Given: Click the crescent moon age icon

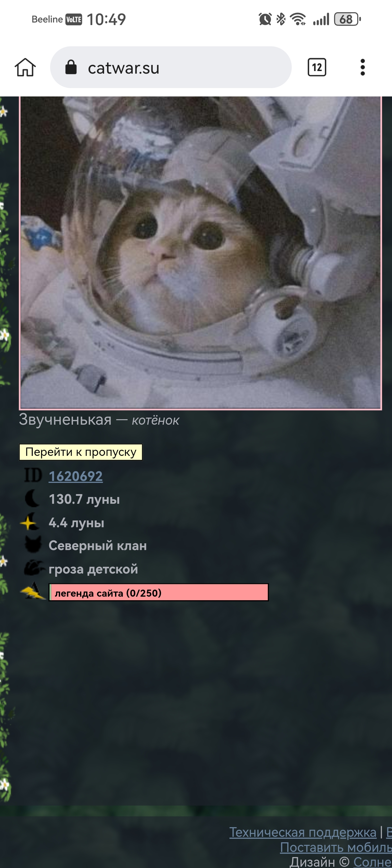Looking at the screenshot, I should coord(33,499).
